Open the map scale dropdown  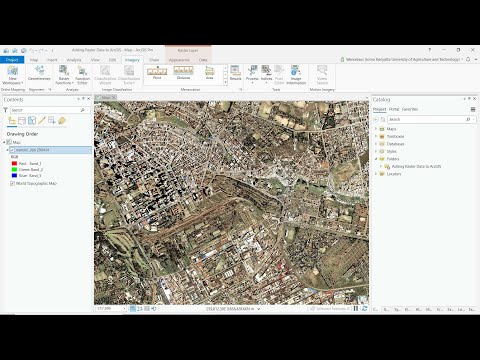(x=125, y=309)
